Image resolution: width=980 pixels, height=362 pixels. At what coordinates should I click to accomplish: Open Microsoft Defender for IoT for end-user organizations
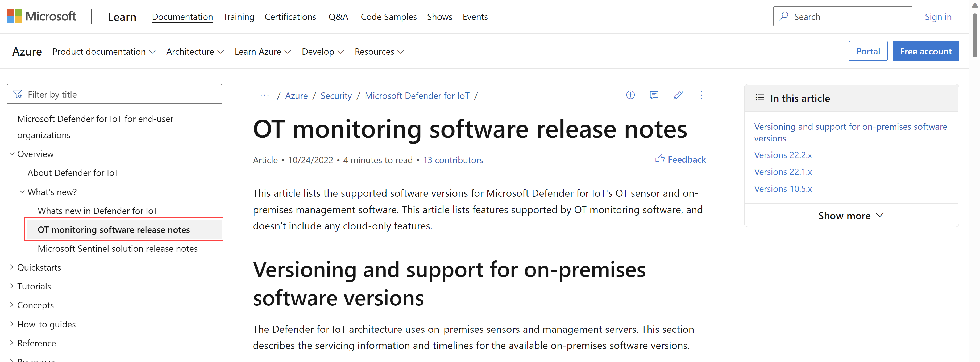click(x=95, y=127)
